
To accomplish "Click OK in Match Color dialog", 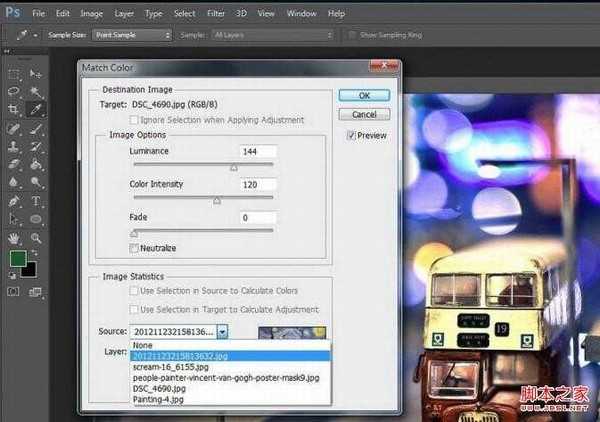I will (363, 95).
